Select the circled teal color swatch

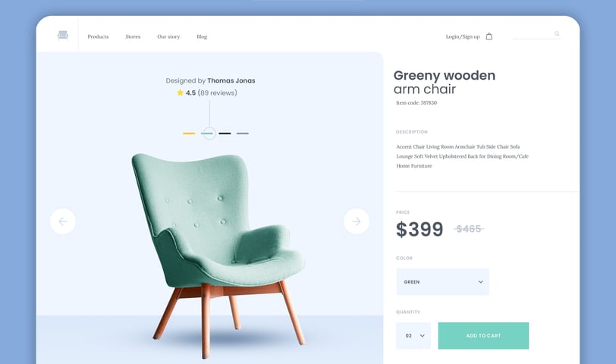tap(209, 133)
